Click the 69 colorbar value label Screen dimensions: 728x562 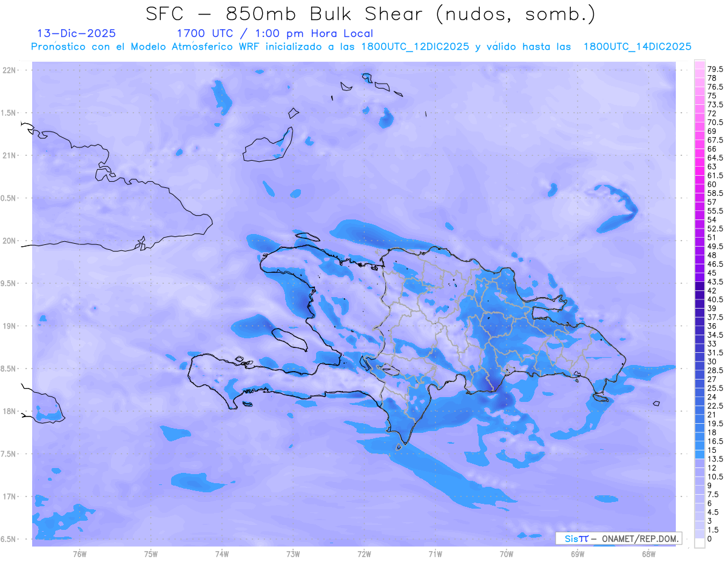[x=712, y=131]
